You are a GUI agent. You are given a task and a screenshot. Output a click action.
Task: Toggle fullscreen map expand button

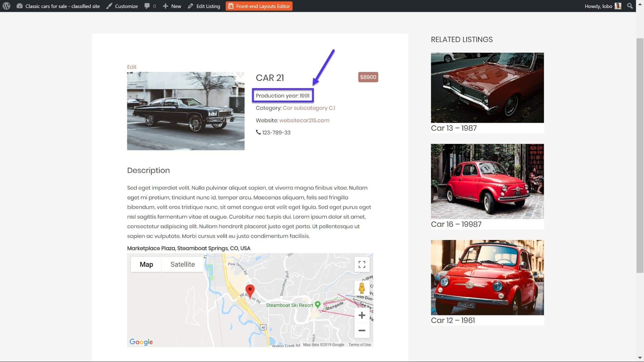[x=361, y=264]
